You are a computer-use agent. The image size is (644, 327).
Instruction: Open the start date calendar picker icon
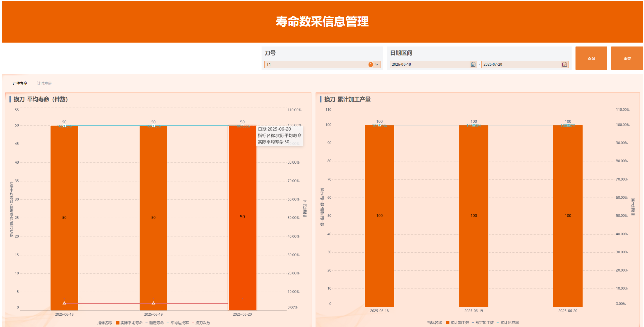click(473, 65)
